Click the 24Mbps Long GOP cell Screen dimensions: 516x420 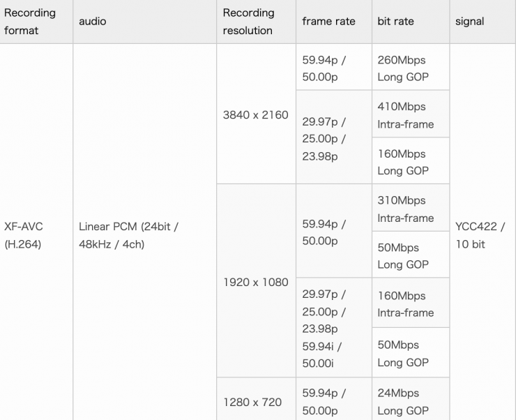point(402,402)
